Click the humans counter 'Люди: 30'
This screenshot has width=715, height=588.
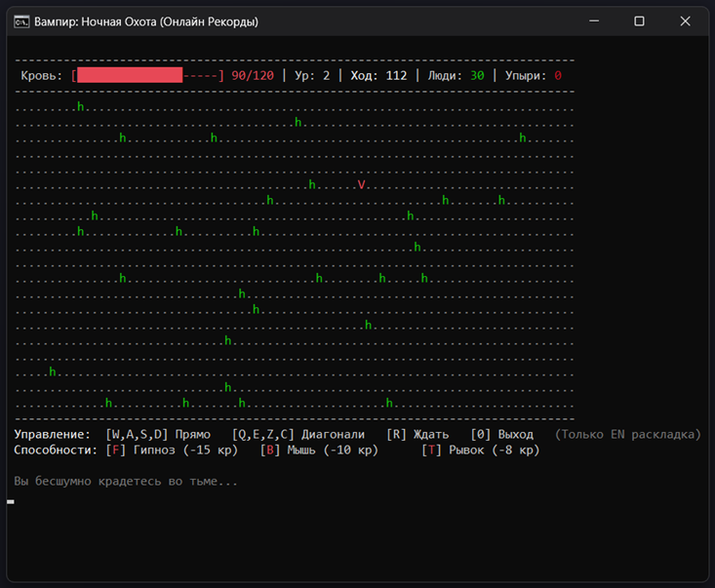[456, 76]
